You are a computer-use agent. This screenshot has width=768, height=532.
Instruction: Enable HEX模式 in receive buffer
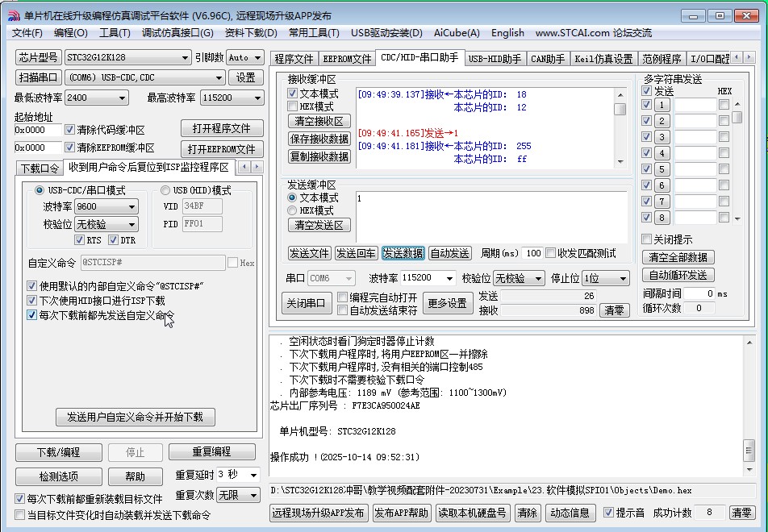[293, 106]
